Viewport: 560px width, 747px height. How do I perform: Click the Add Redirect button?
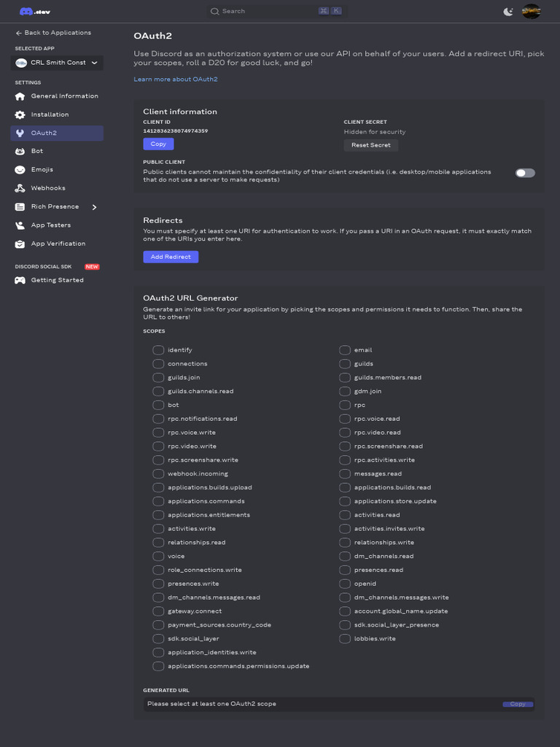pyautogui.click(x=171, y=257)
